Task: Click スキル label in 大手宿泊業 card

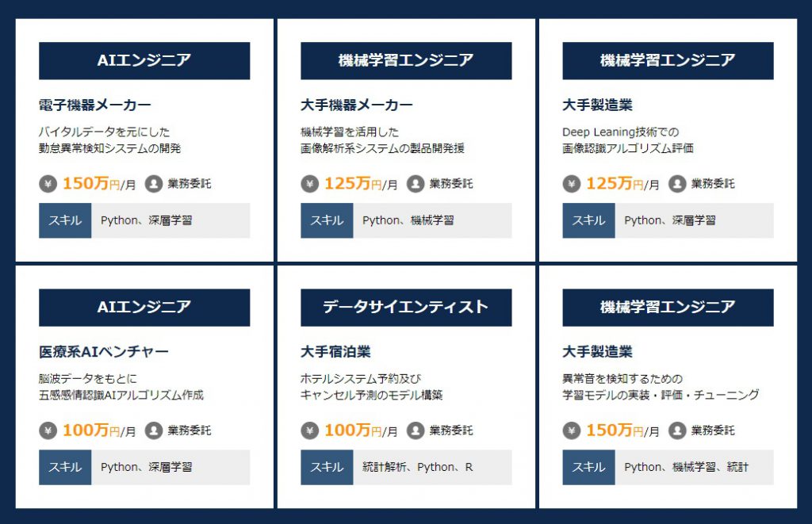Action: (x=327, y=467)
